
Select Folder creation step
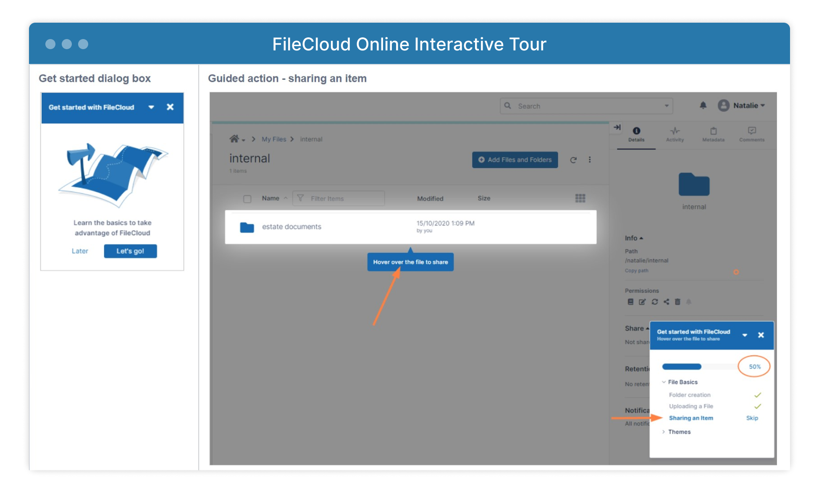pos(690,395)
